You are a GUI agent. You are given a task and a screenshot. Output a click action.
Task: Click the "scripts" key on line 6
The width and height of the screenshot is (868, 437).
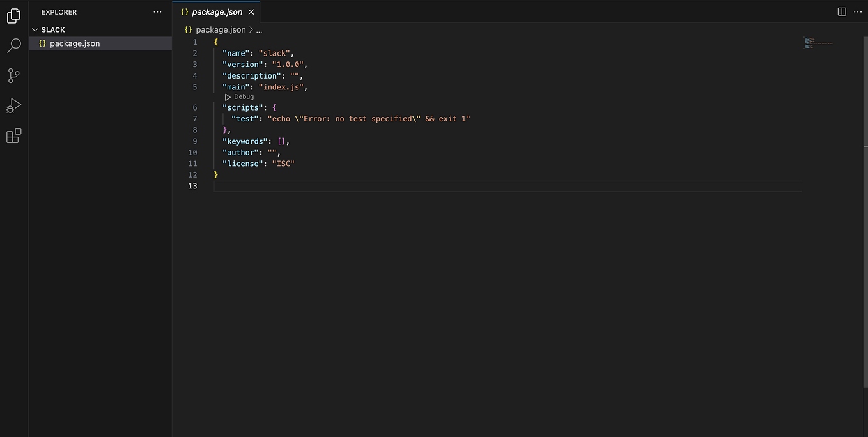coord(243,107)
